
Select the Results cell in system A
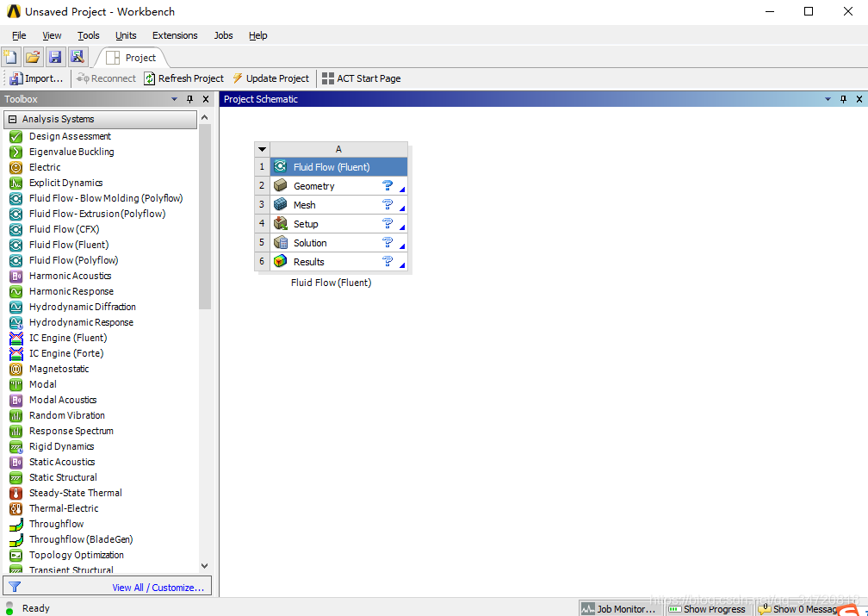click(x=338, y=261)
